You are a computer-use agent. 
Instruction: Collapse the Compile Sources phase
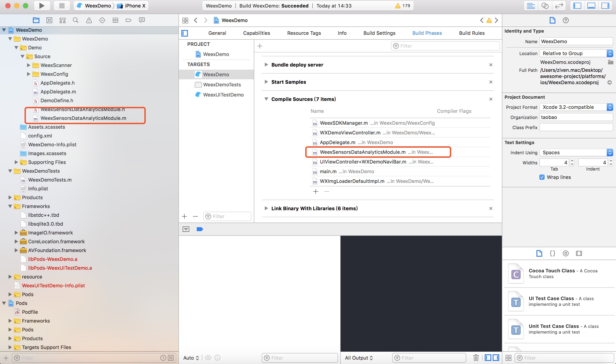click(266, 99)
